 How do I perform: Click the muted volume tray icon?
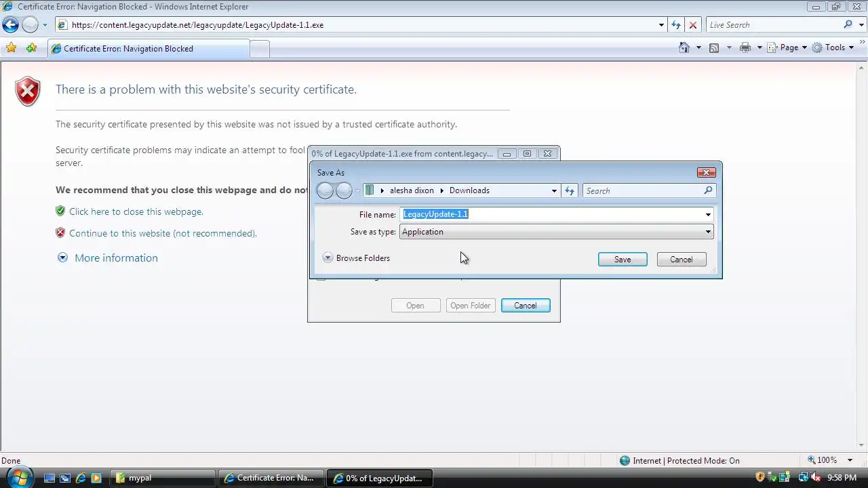pyautogui.click(x=816, y=477)
